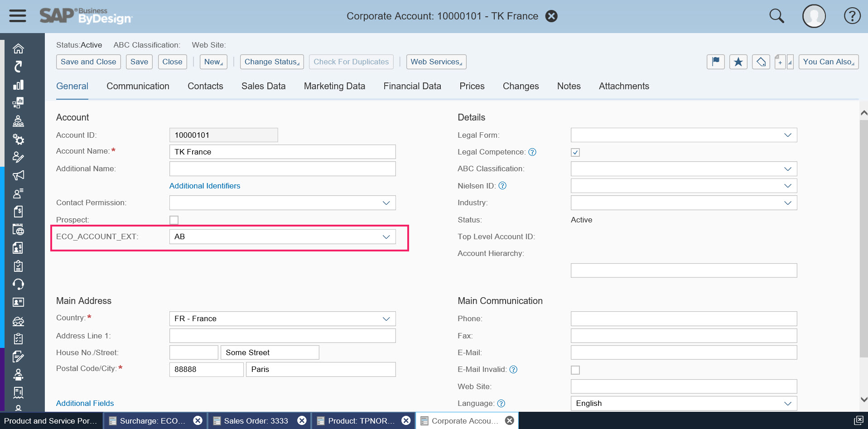
Task: Switch to the Communication tab
Action: tap(138, 86)
